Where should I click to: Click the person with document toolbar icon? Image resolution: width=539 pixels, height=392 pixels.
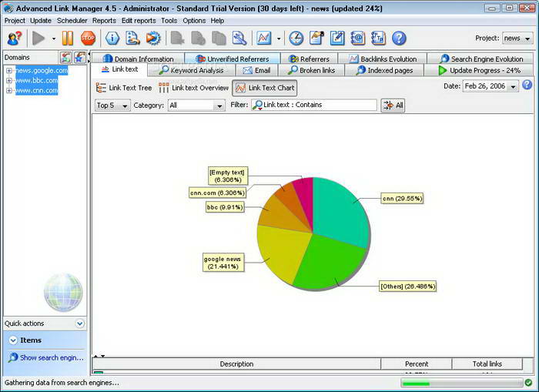tap(132, 39)
